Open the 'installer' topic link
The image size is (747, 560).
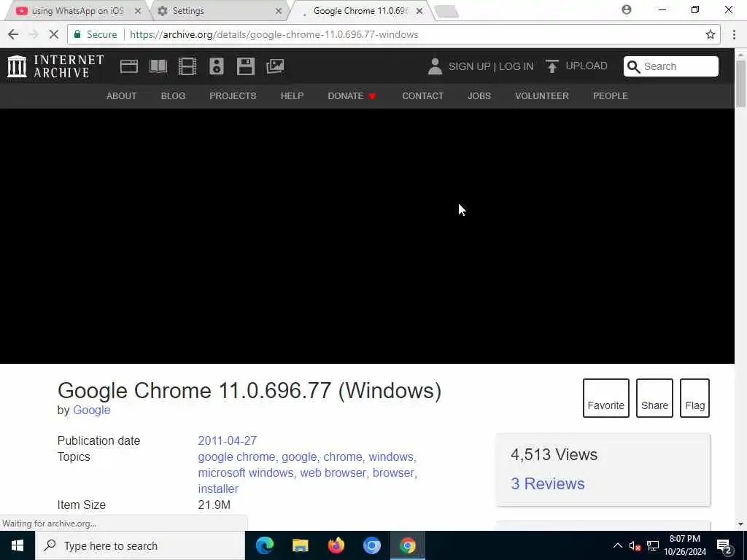218,489
